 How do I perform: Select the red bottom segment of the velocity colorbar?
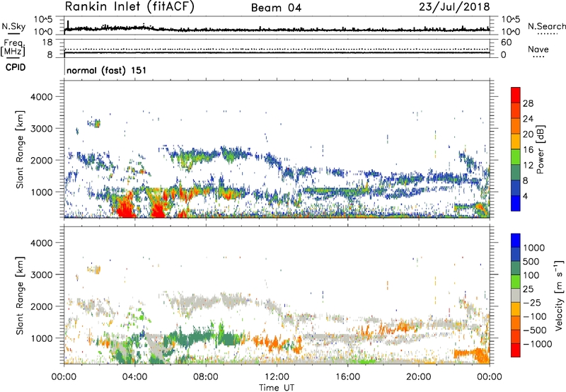(x=516, y=350)
